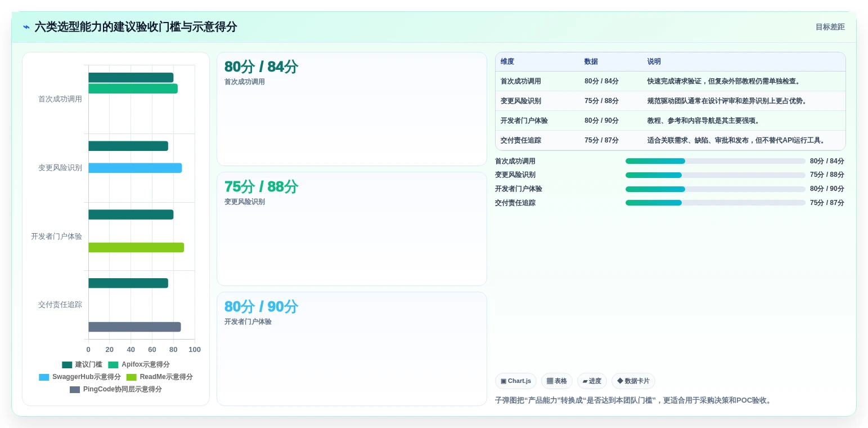Open the 80分 / 90分 data card
The image size is (868, 428).
(352, 349)
